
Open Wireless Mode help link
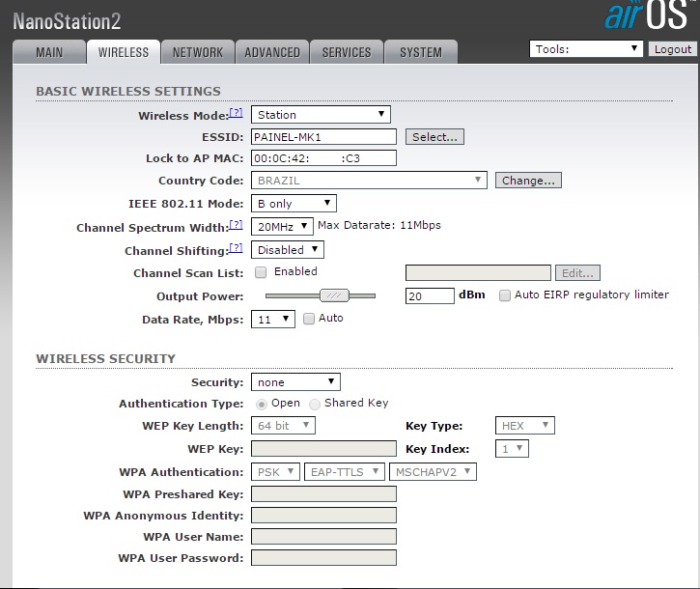pos(236,113)
